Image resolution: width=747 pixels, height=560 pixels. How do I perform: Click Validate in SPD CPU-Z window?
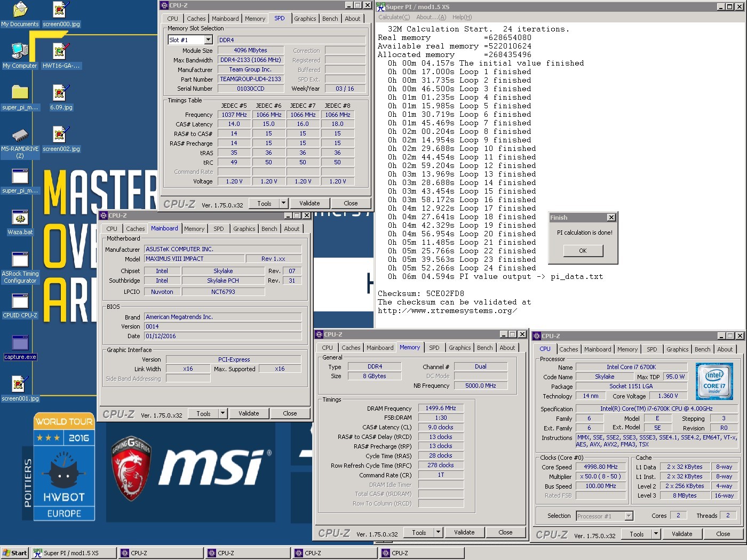coord(309,203)
